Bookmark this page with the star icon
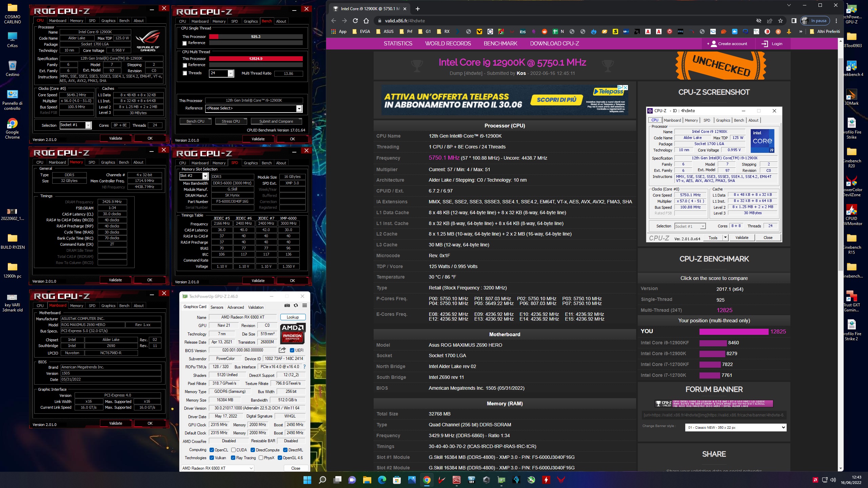Image resolution: width=868 pixels, height=488 pixels. point(780,21)
